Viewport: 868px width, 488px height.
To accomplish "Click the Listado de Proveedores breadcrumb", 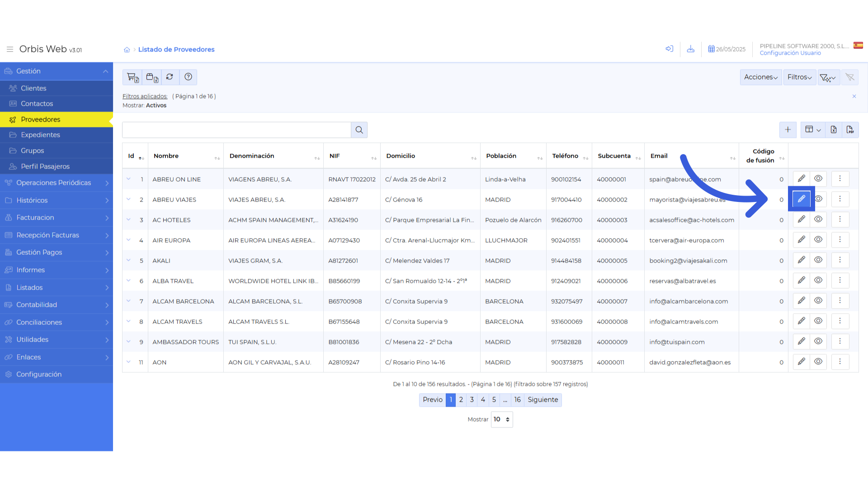I will pyautogui.click(x=176, y=50).
